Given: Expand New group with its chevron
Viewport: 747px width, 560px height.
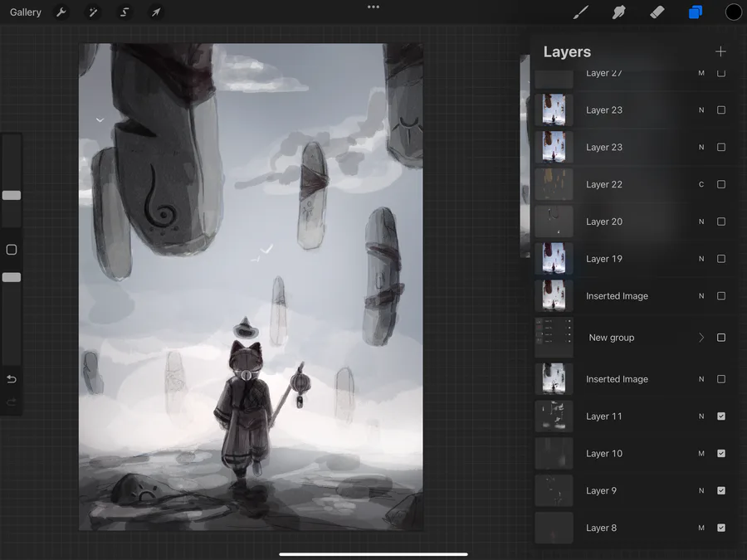Looking at the screenshot, I should [701, 338].
